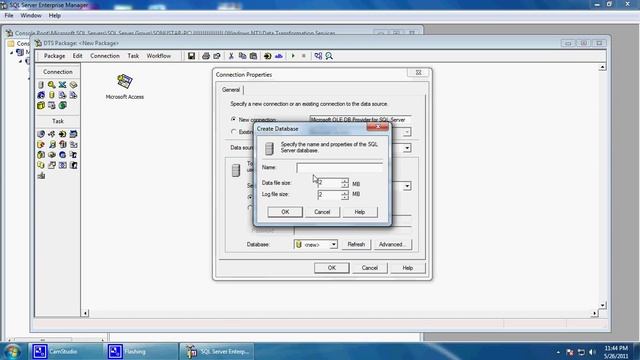Click the Data file size value field
640x360 pixels.
pos(329,183)
